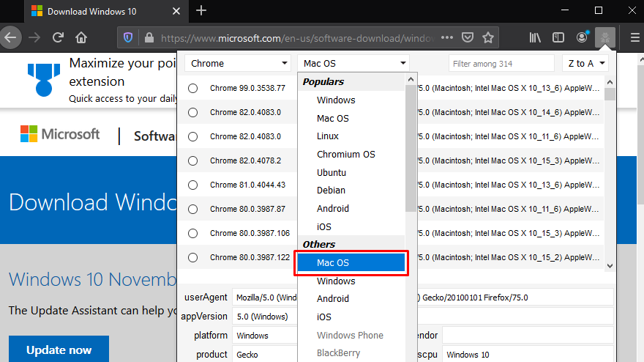Choose Ubuntu in the OS list

pos(351,172)
